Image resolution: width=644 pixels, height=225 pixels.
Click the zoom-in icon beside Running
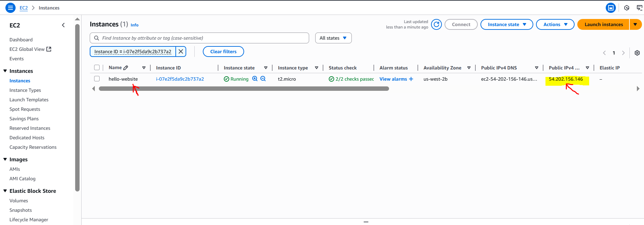255,79
